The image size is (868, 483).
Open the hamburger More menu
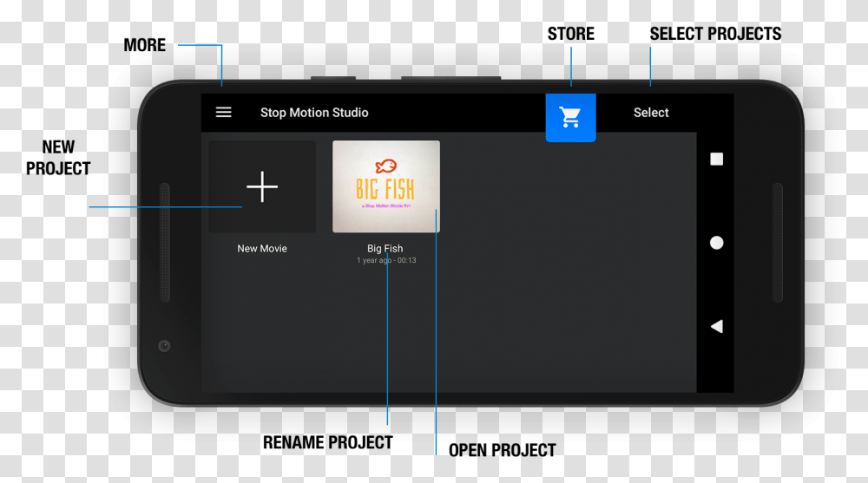pos(223,113)
